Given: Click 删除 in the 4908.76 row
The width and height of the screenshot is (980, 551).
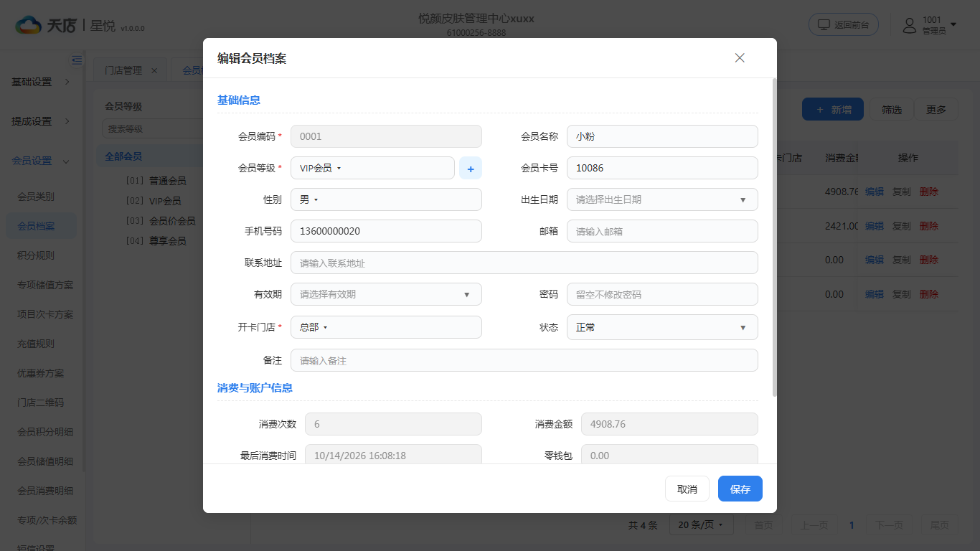Looking at the screenshot, I should pos(929,192).
